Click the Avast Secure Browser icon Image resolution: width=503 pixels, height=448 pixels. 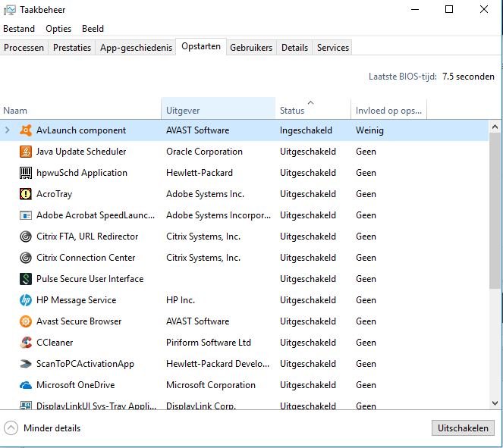pos(25,321)
